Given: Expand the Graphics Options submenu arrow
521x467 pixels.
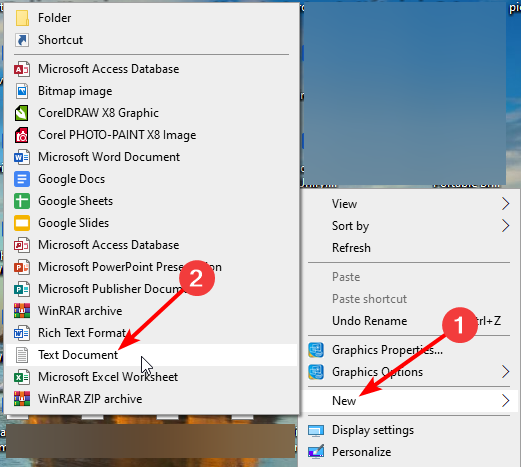Looking at the screenshot, I should (505, 372).
